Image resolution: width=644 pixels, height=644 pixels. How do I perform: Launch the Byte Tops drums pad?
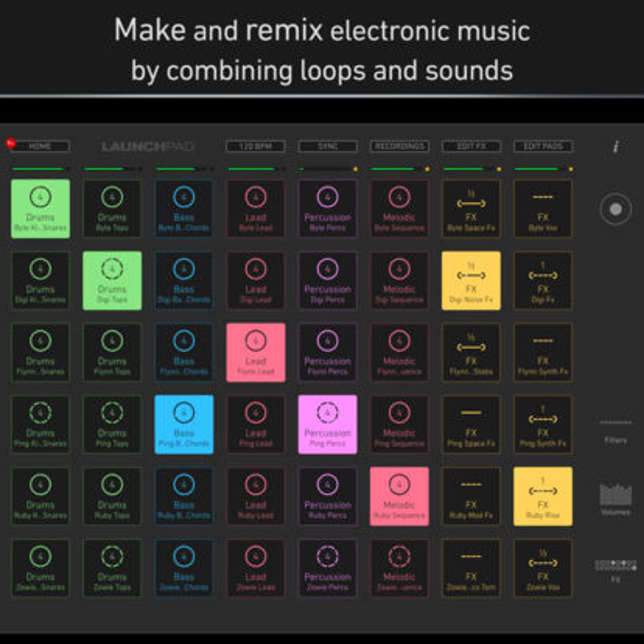112,209
